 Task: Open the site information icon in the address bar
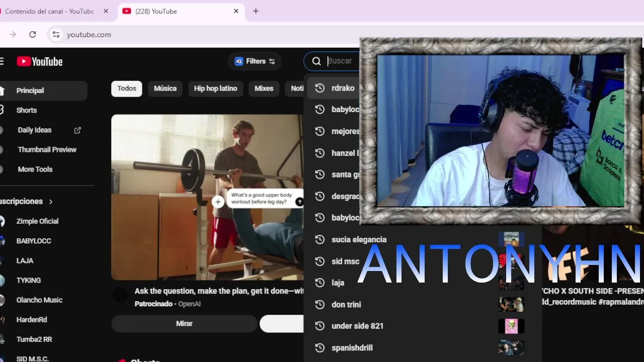pyautogui.click(x=56, y=34)
